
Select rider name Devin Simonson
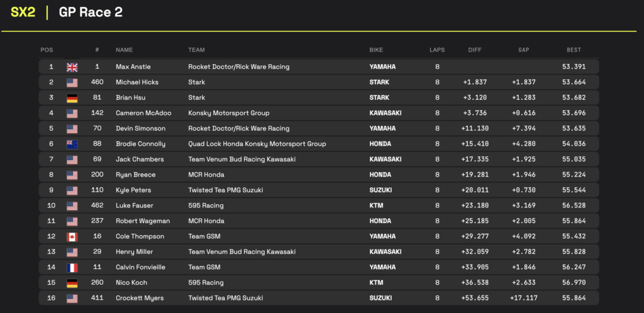pyautogui.click(x=140, y=128)
